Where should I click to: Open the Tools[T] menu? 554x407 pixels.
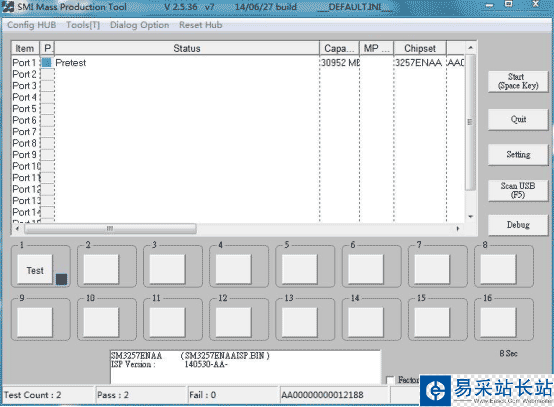(83, 25)
